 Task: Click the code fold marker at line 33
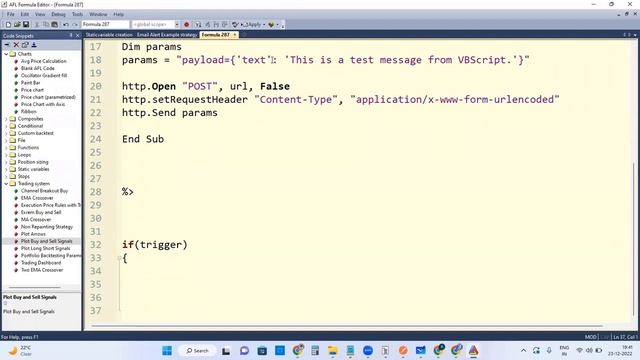click(119, 258)
